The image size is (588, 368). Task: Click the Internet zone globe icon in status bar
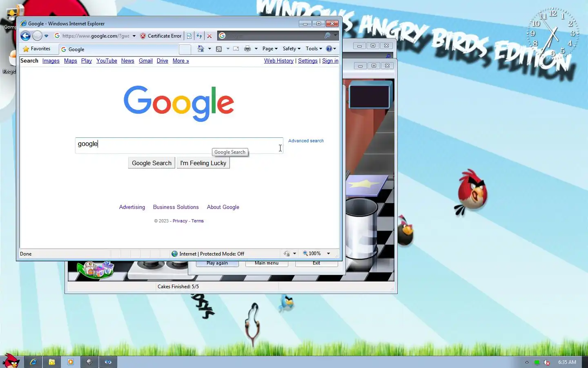click(x=175, y=254)
